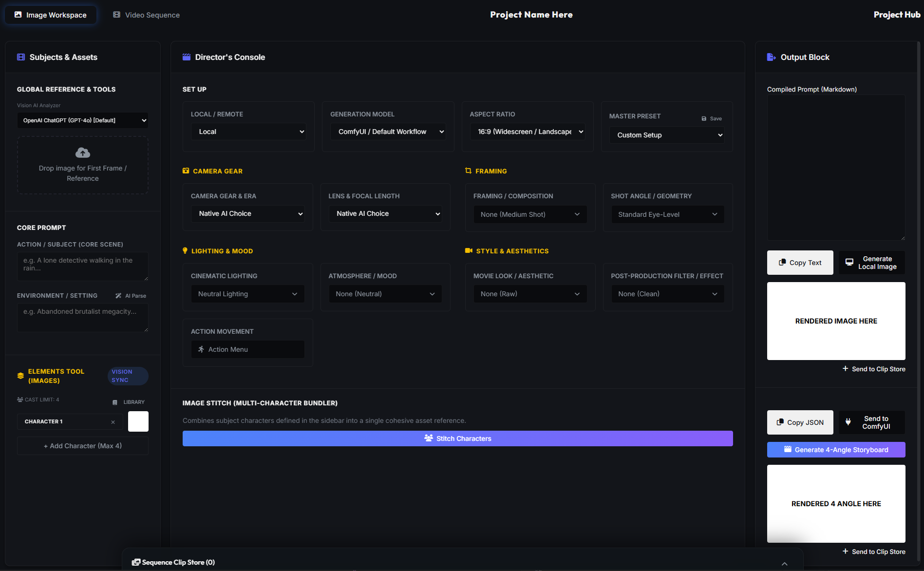Click the Copy JSON button

click(x=800, y=422)
